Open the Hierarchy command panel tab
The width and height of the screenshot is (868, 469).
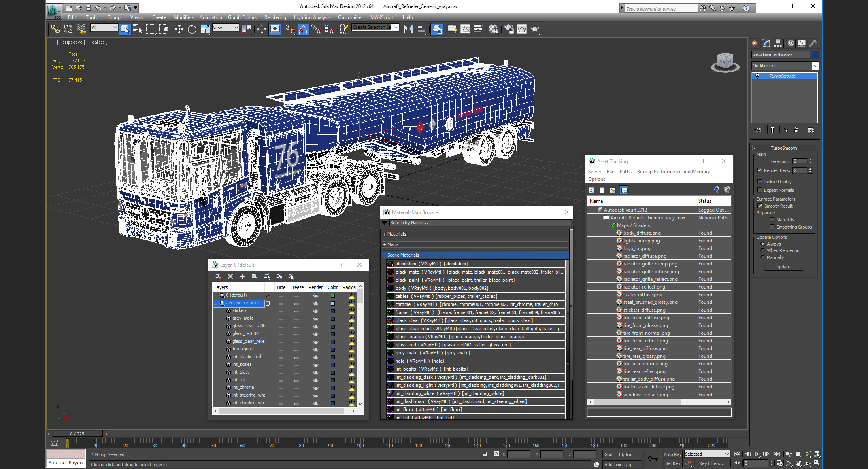tap(778, 43)
